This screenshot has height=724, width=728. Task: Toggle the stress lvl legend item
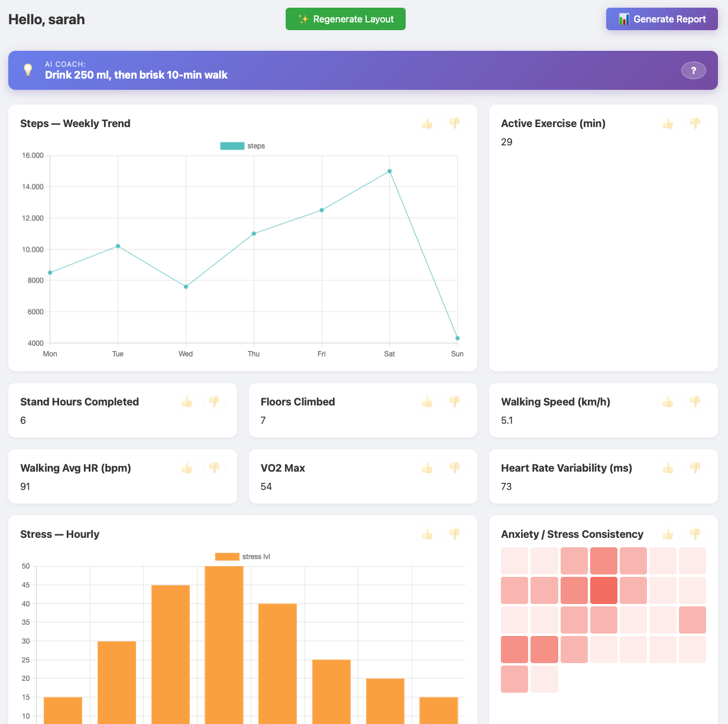(x=242, y=557)
